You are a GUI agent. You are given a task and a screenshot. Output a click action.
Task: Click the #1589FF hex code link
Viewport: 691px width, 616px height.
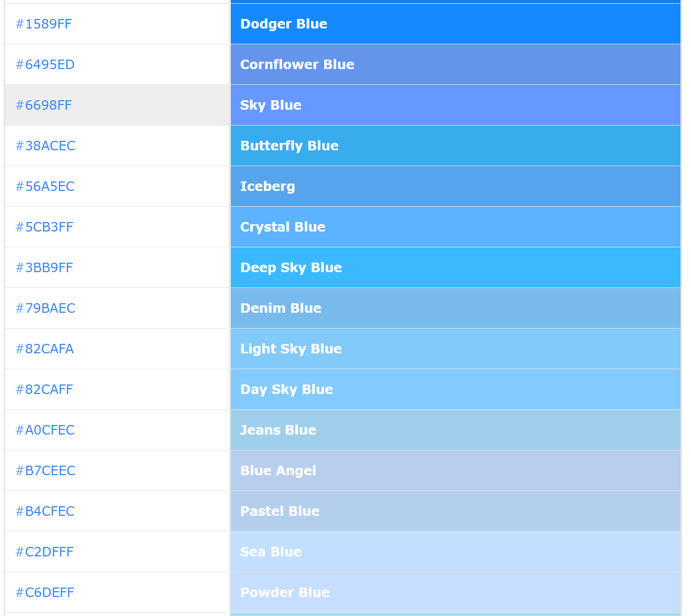44,24
